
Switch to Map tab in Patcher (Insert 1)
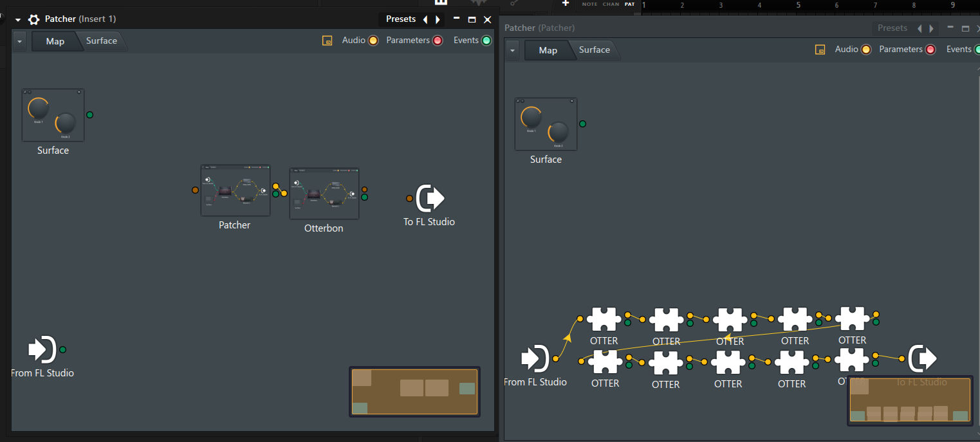coord(55,41)
